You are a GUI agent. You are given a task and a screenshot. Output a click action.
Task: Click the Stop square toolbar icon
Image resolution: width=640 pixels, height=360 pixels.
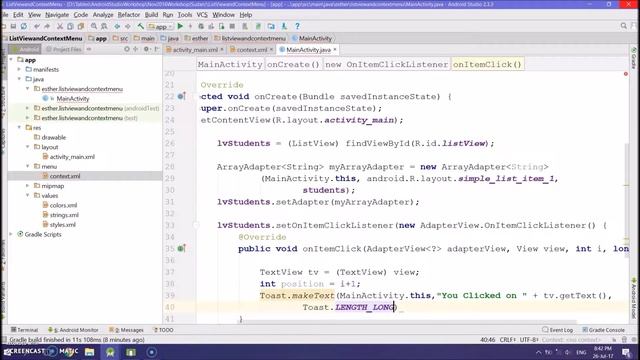pyautogui.click(x=232, y=26)
